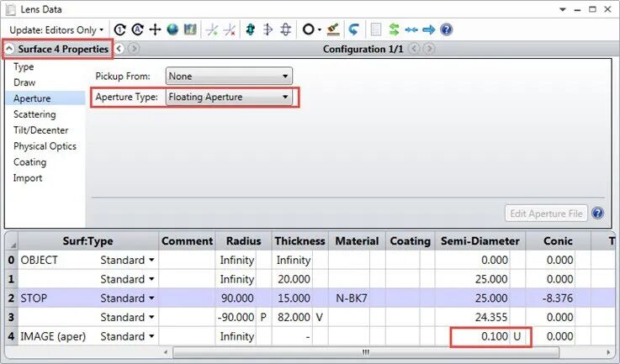Open surface 3 type dropdown arrow
620x364 pixels.
tap(151, 317)
